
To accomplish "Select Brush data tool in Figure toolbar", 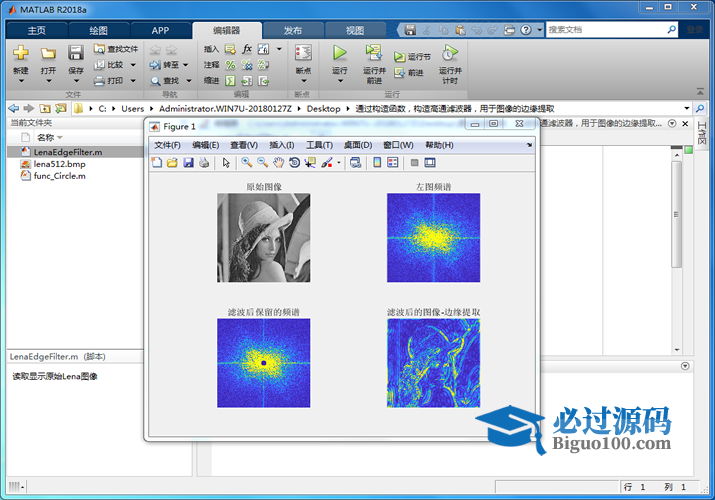I will tap(326, 162).
